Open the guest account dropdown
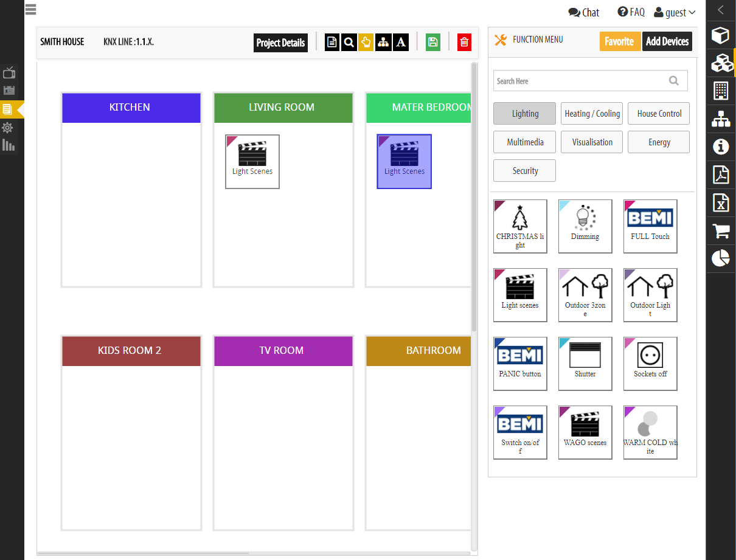Screen dimensions: 736x560 click(675, 12)
